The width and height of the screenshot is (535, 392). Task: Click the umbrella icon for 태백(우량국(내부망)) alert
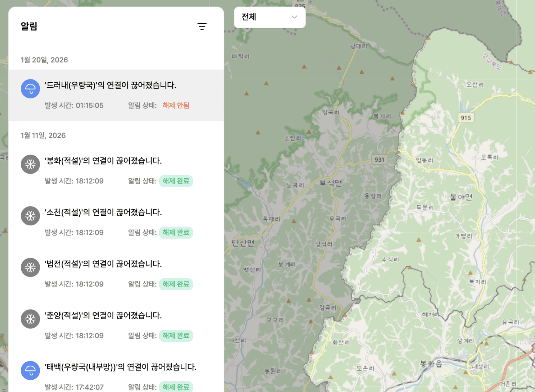(x=30, y=371)
